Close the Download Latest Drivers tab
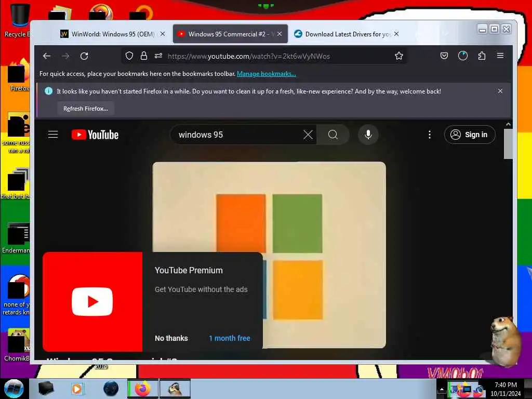 [396, 34]
